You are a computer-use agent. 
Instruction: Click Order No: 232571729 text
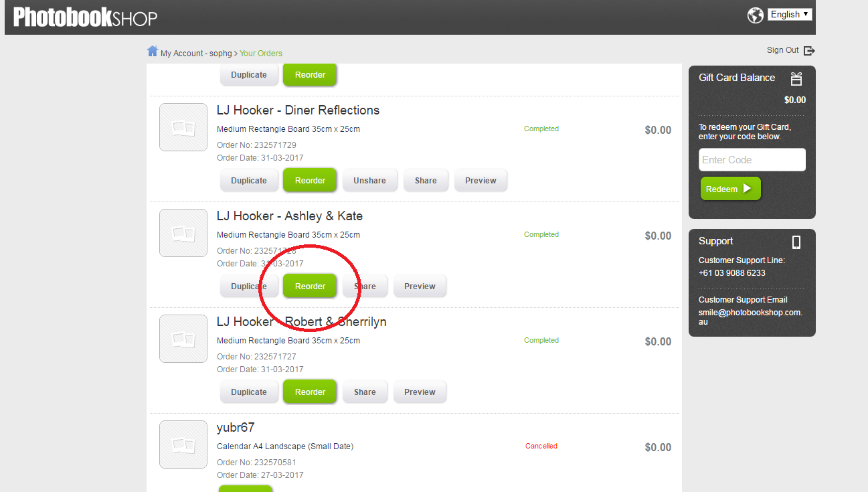pos(256,145)
